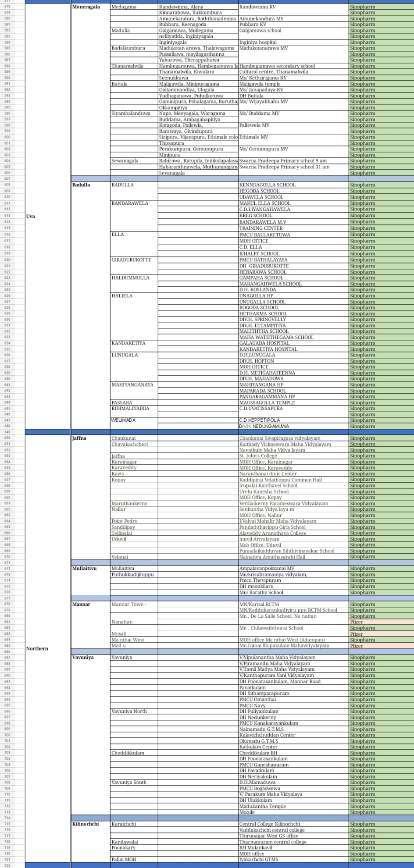Click the 'Ampalavanpokkanai MV' cell
This screenshot has width=414, height=868.
(x=293, y=569)
